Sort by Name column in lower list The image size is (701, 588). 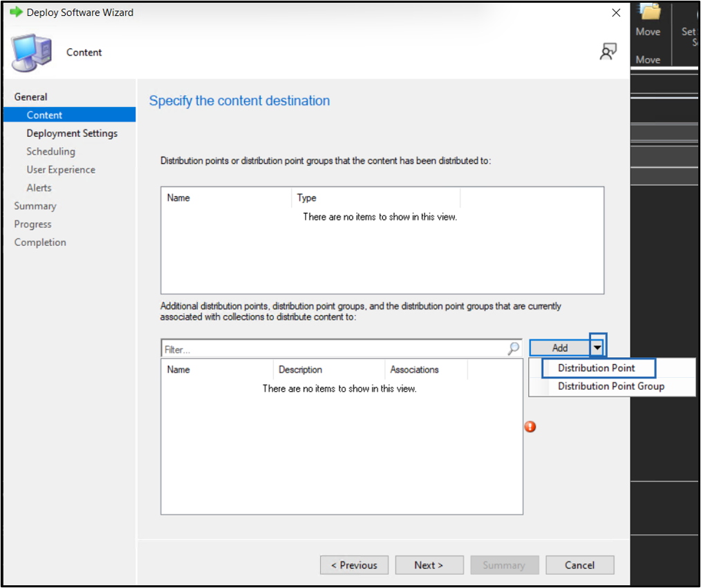[217, 370]
